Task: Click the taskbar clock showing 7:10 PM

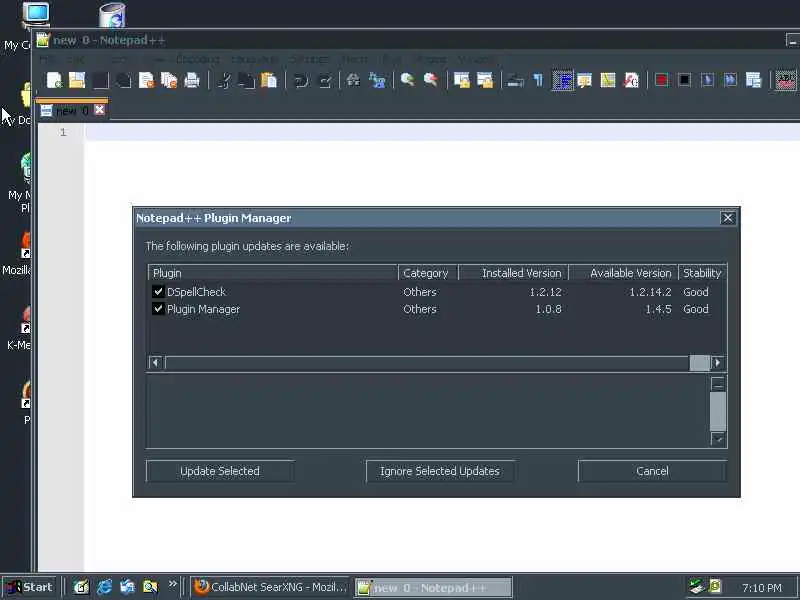Action: coord(762,588)
